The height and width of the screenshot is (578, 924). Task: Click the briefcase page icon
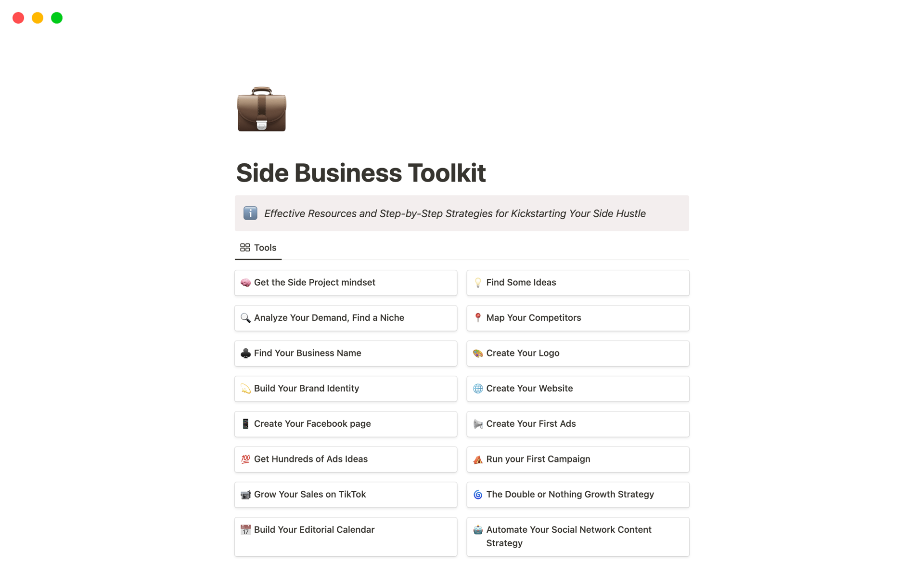click(261, 109)
